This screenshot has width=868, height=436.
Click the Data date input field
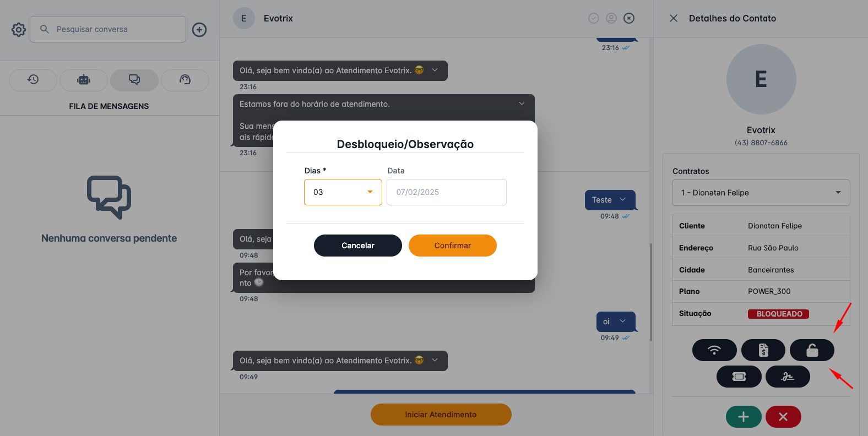tap(446, 192)
